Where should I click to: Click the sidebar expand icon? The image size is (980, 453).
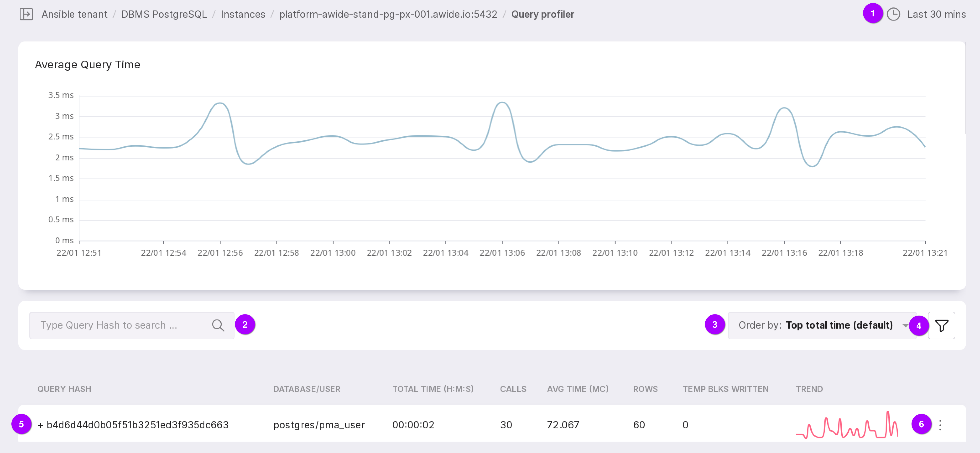(x=26, y=14)
